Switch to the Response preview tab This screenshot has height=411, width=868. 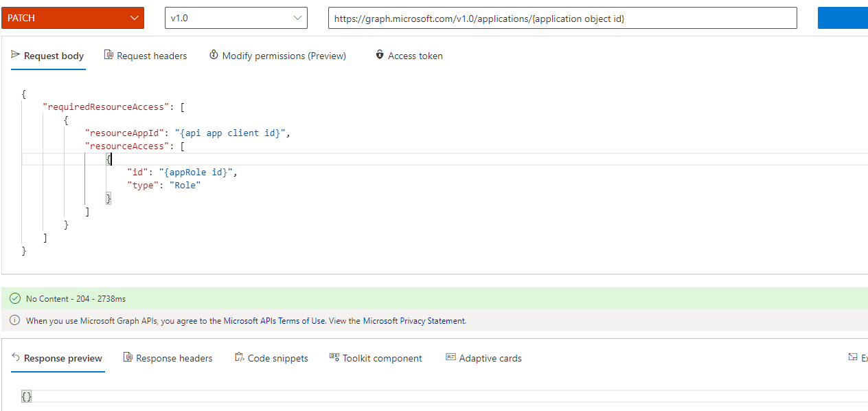(64, 358)
